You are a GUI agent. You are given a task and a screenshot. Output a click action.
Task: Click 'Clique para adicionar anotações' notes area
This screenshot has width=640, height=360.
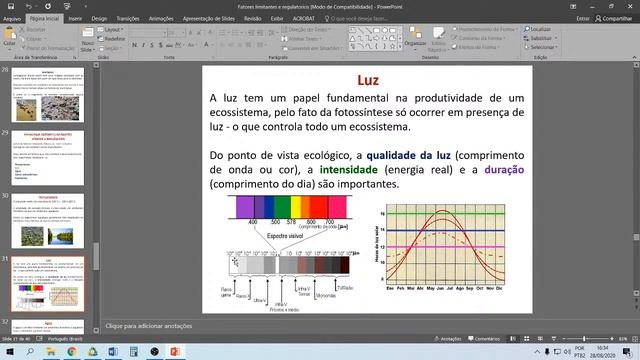(x=149, y=326)
